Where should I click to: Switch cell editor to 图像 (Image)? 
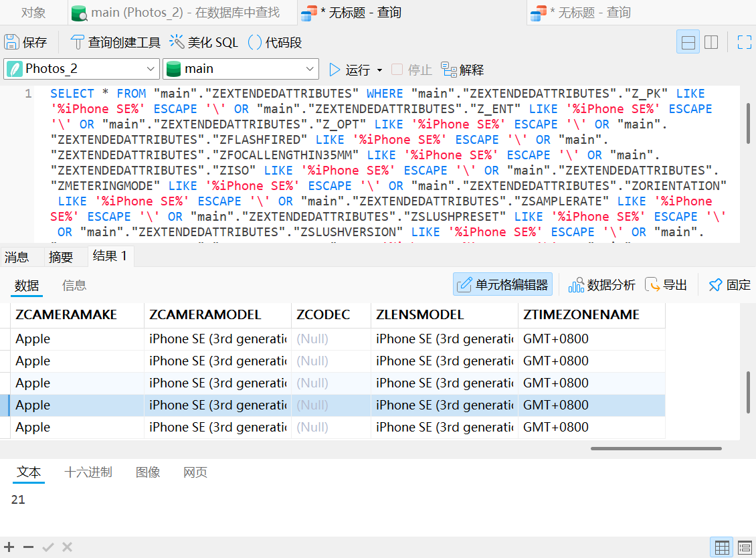tap(148, 472)
